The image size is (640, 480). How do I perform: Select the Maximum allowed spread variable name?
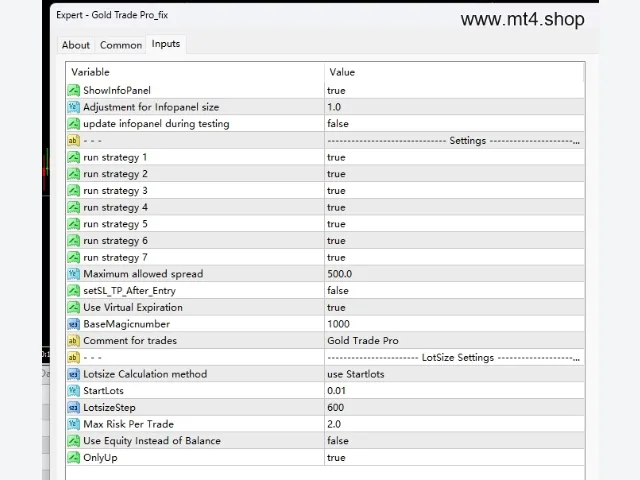(143, 274)
